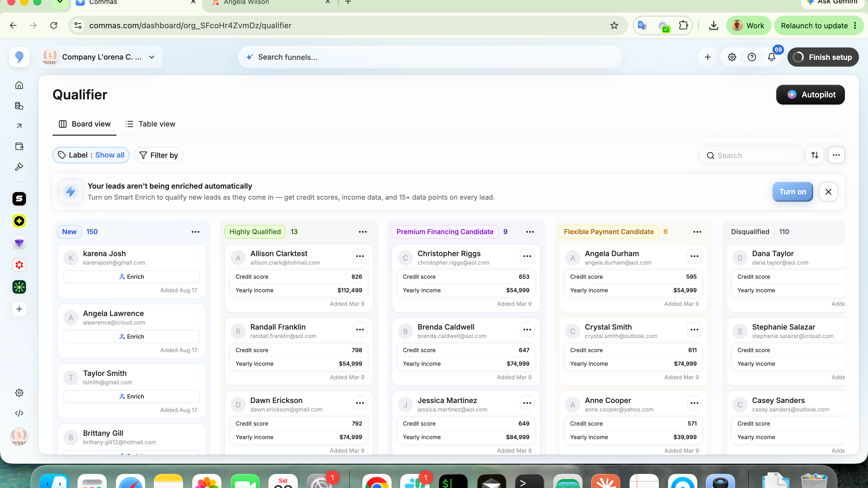Open the purple funnel app icon in sidebar
The height and width of the screenshot is (488, 868).
[19, 243]
